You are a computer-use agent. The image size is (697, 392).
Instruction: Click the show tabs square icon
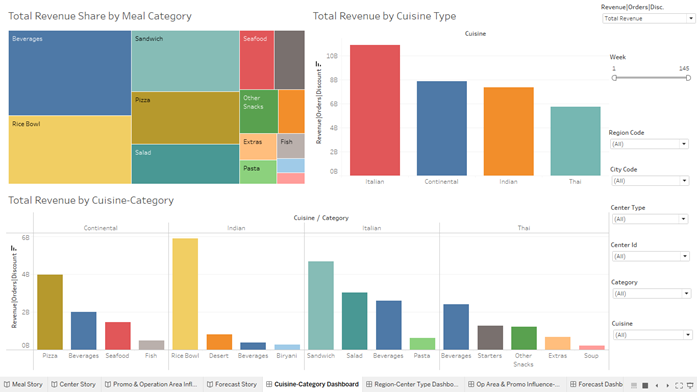click(645, 385)
